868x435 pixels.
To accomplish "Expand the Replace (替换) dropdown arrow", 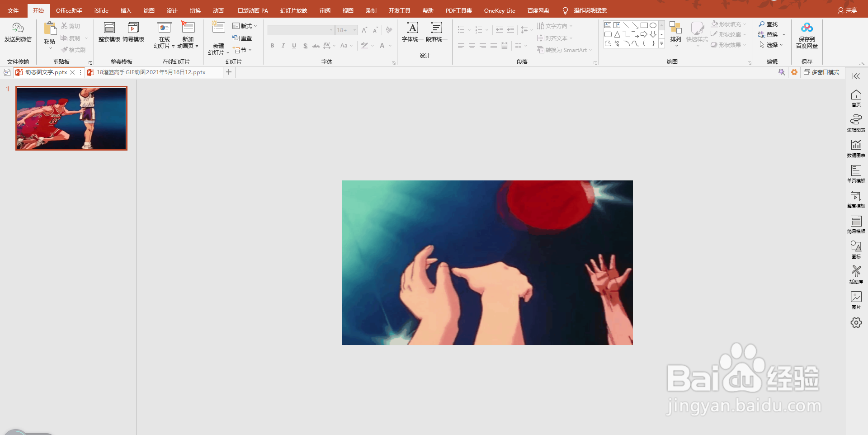I will [x=784, y=34].
